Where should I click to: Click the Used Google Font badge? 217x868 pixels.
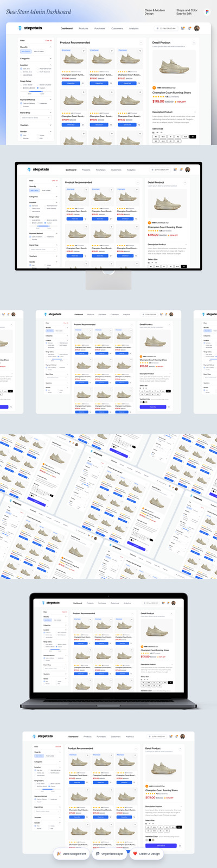[x=72, y=854]
